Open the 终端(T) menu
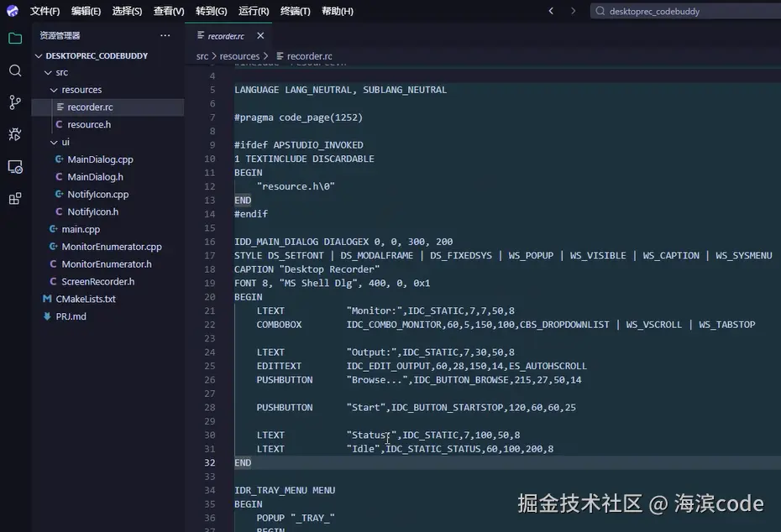Viewport: 781px width, 532px height. coord(296,11)
